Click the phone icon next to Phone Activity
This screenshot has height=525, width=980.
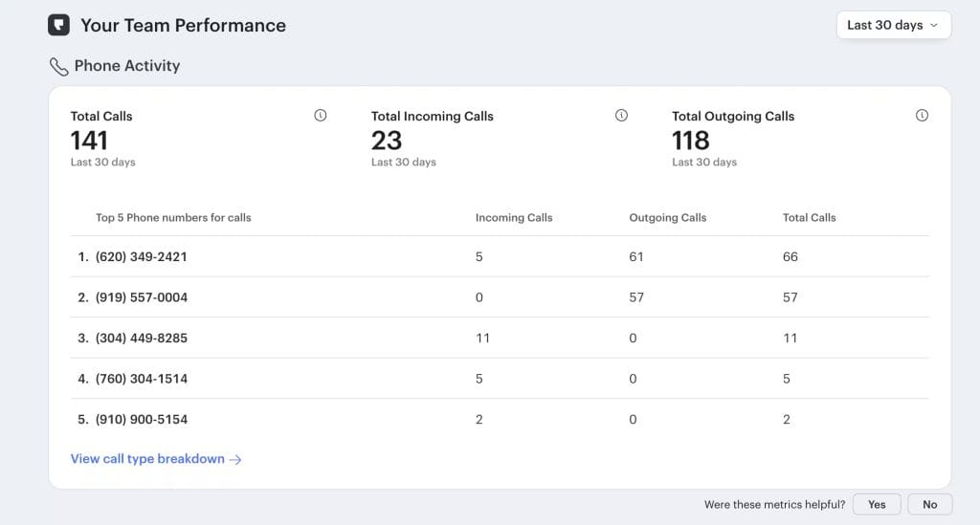58,67
